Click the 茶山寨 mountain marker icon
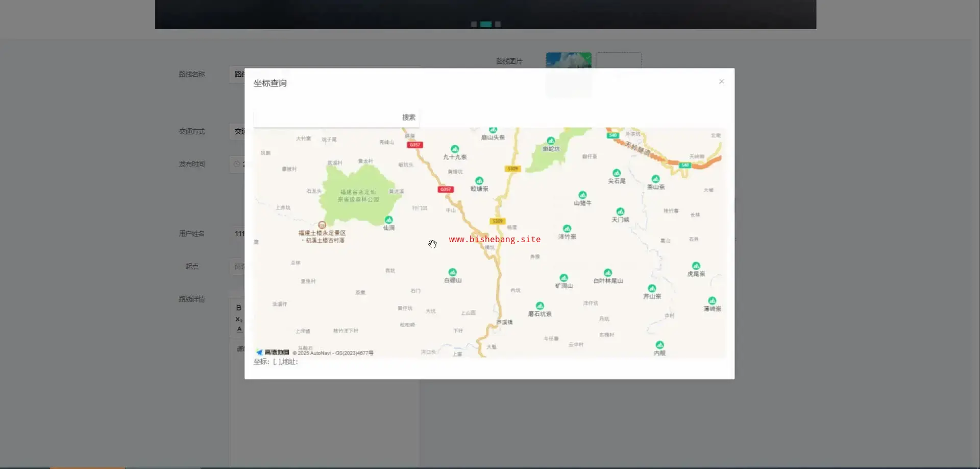 coord(655,179)
